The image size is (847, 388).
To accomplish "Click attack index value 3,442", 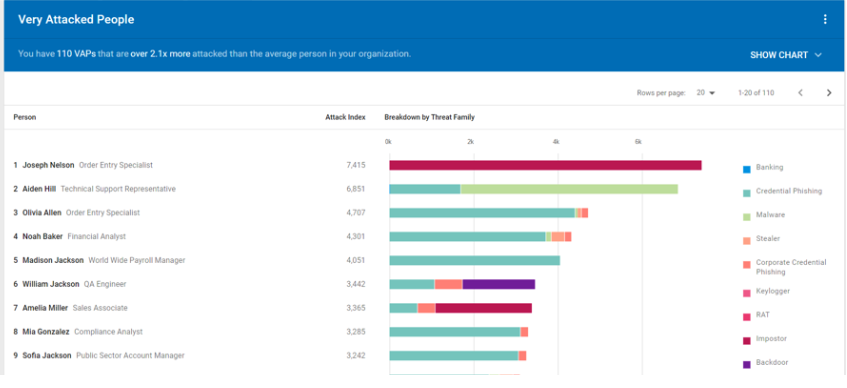I will tap(356, 284).
